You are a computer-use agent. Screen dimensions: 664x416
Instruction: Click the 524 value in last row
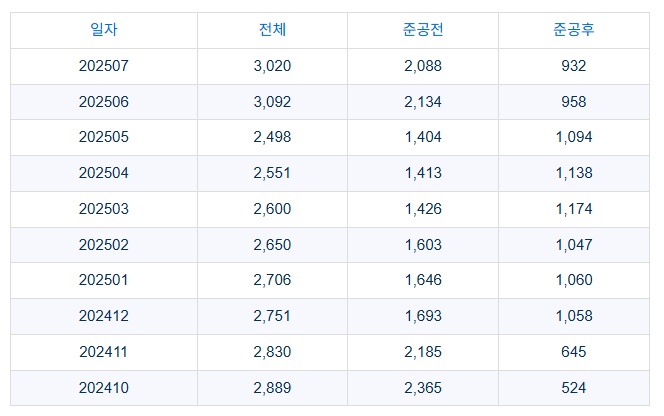(x=574, y=388)
